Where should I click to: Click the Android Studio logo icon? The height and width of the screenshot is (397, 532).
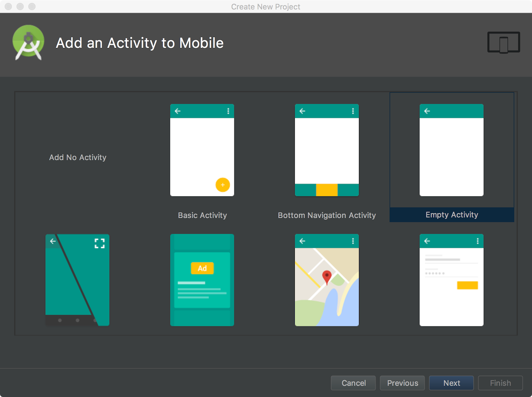click(x=28, y=43)
